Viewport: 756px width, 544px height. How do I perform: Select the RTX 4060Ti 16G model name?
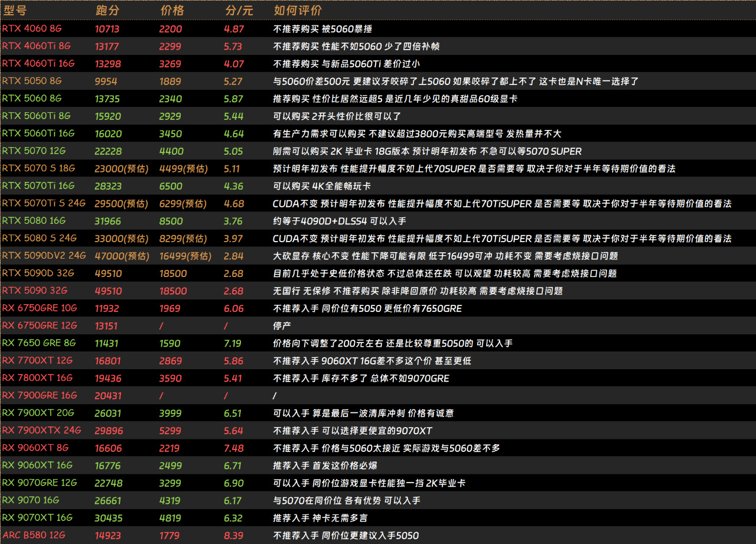coord(39,64)
